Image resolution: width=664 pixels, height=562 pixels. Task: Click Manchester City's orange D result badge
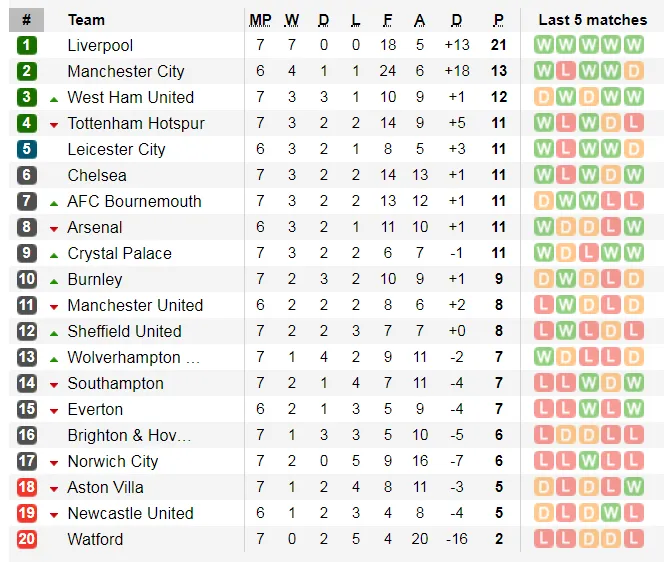[634, 71]
